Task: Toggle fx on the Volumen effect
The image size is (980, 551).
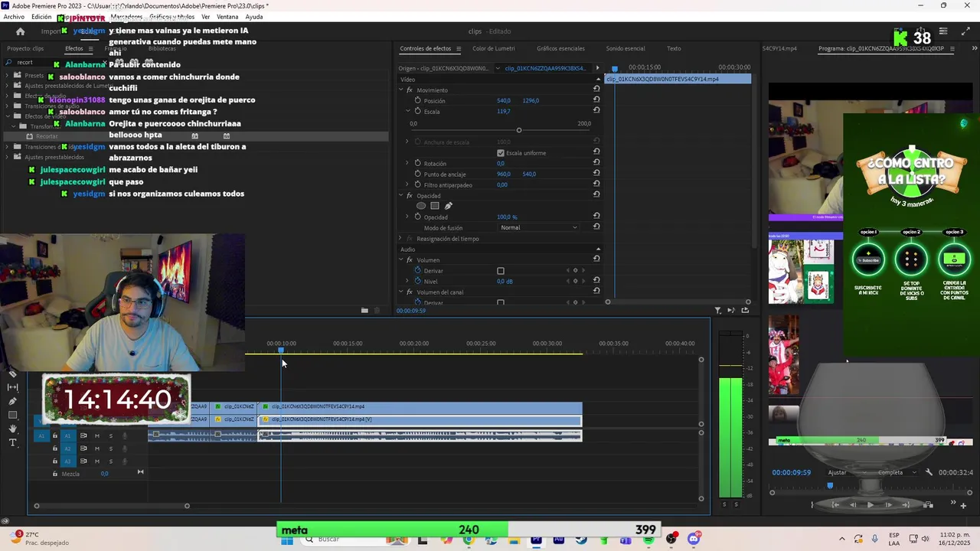Action: [410, 259]
